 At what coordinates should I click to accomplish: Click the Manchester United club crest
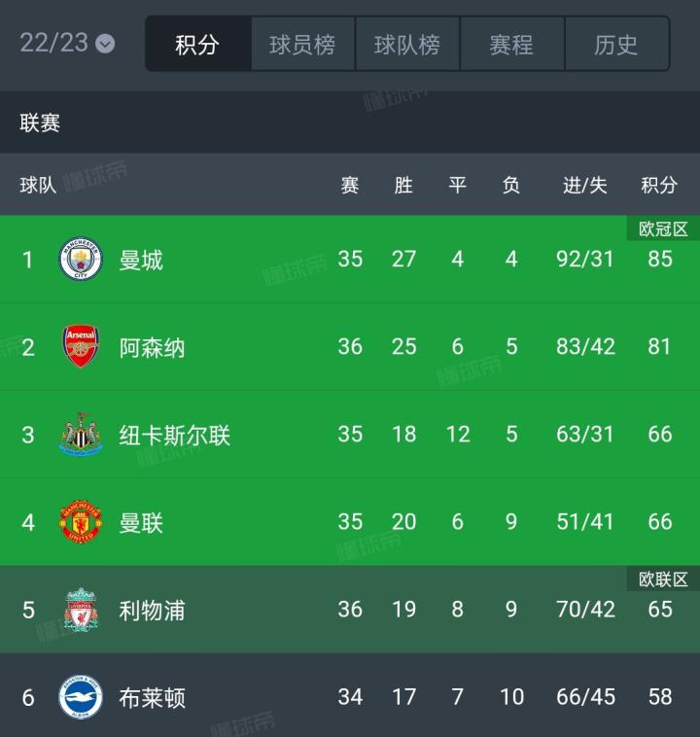pyautogui.click(x=81, y=522)
